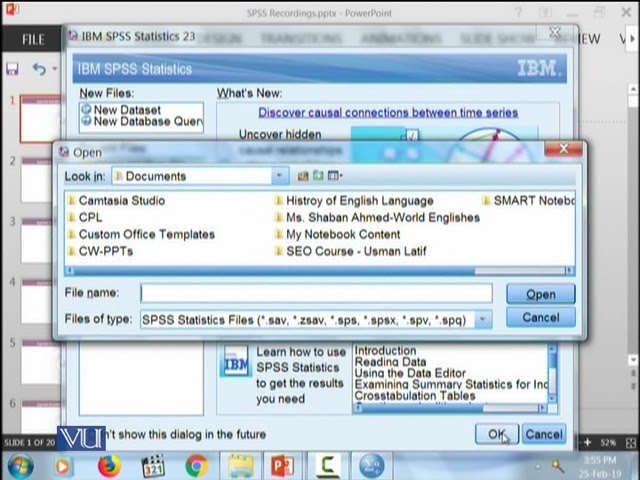Open Histroy of English Language folder

(354, 200)
